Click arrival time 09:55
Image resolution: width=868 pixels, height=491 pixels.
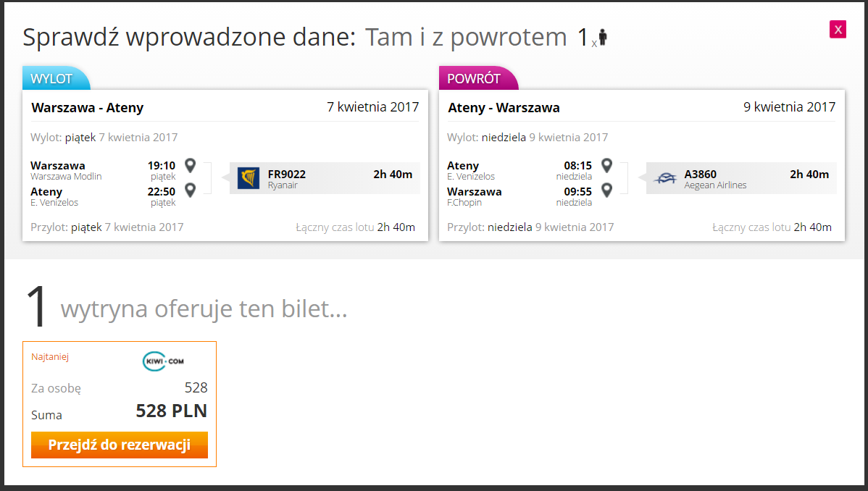[x=578, y=191]
